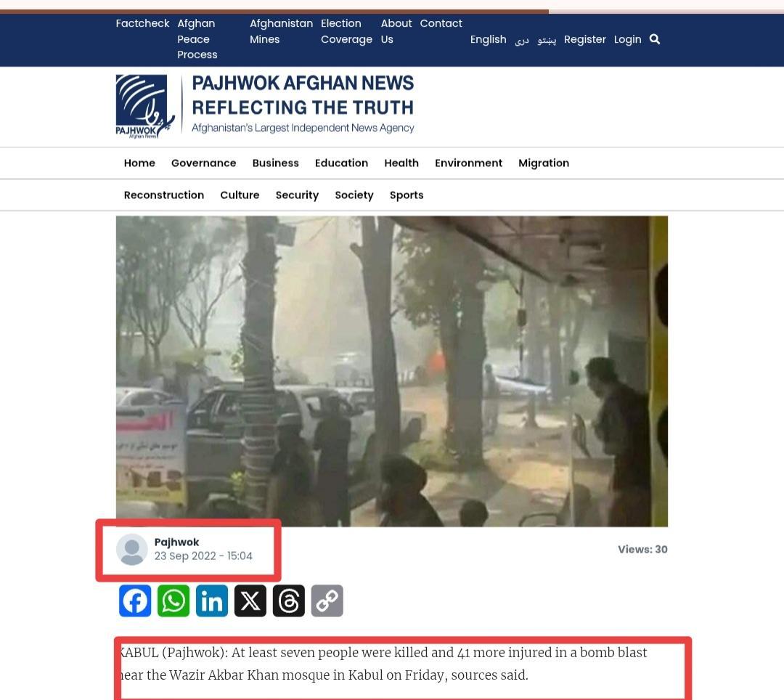
Task: Open Election Coverage page
Action: point(346,31)
